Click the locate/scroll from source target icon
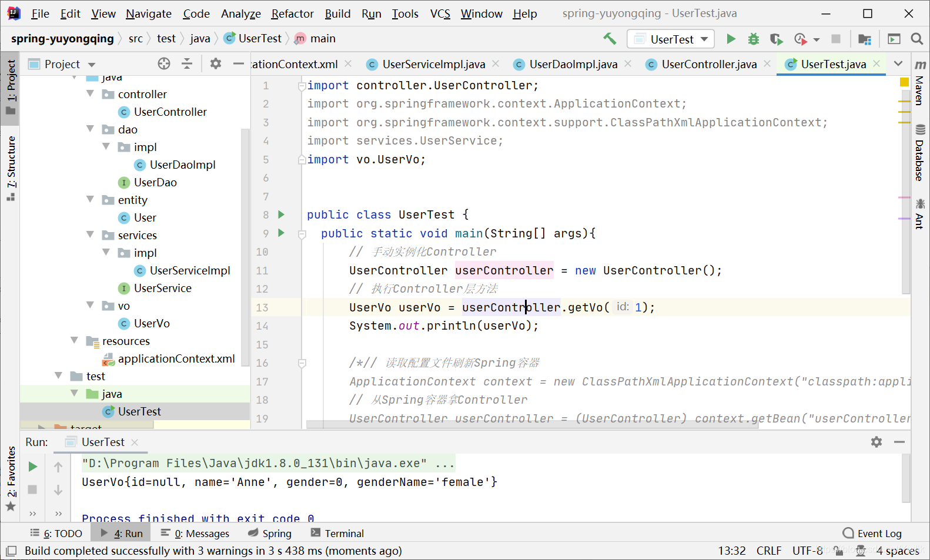The image size is (930, 560). (164, 63)
